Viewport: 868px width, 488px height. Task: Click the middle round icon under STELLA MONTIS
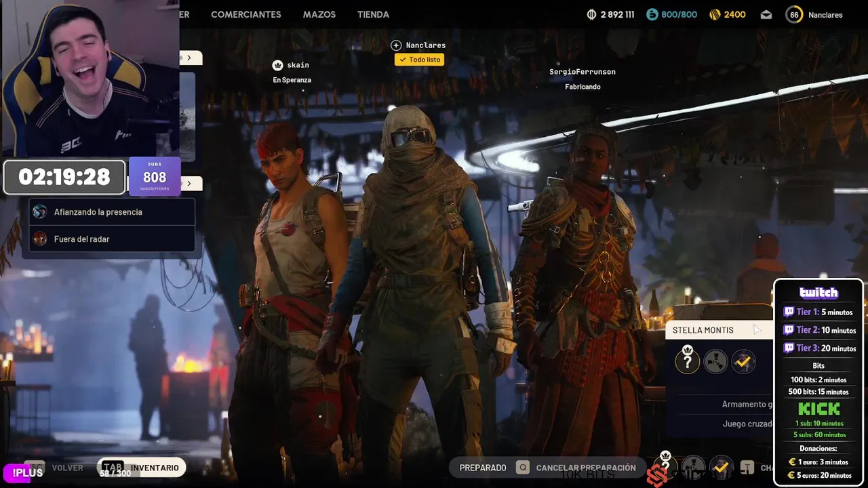pyautogui.click(x=715, y=362)
